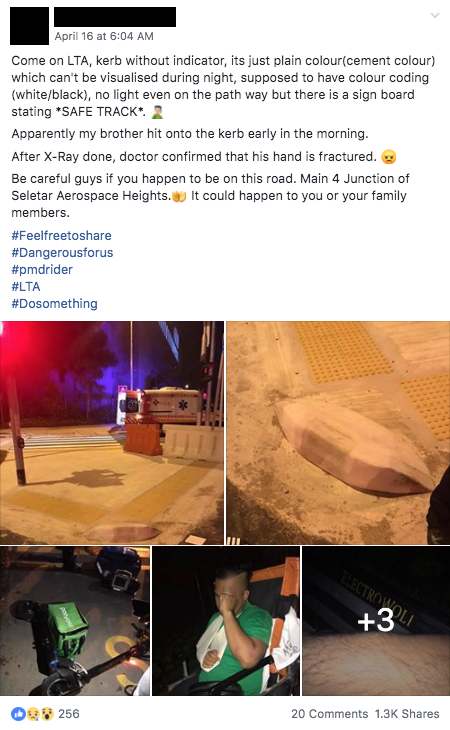View the unmarked kerb close-up photo
450x730 pixels.
[338, 433]
